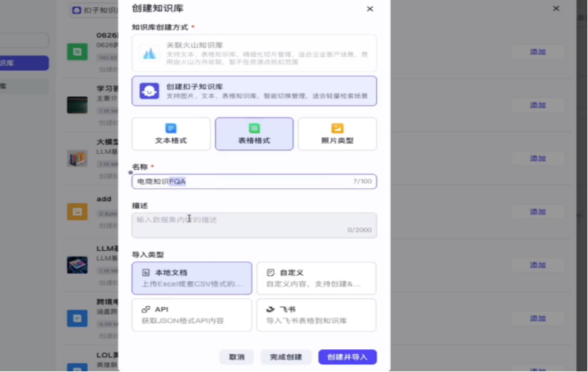The width and height of the screenshot is (588, 372).
Task: Add the 0626 knowledge base in background list
Action: [537, 51]
